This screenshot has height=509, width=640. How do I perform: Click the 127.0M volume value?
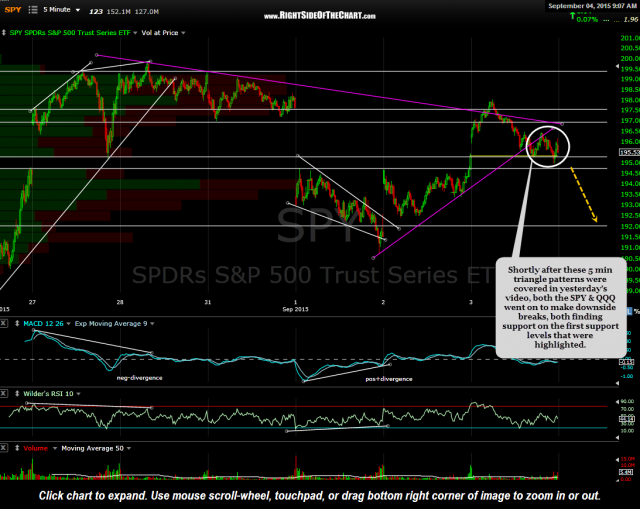click(147, 11)
